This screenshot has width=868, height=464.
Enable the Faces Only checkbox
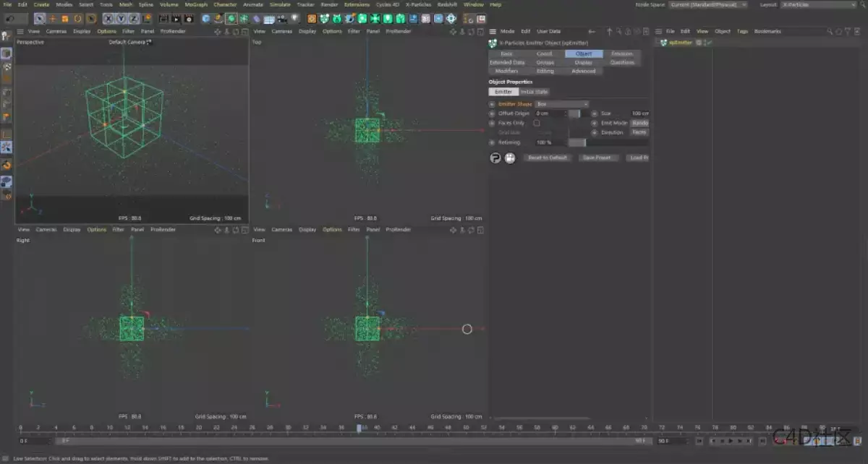click(537, 123)
